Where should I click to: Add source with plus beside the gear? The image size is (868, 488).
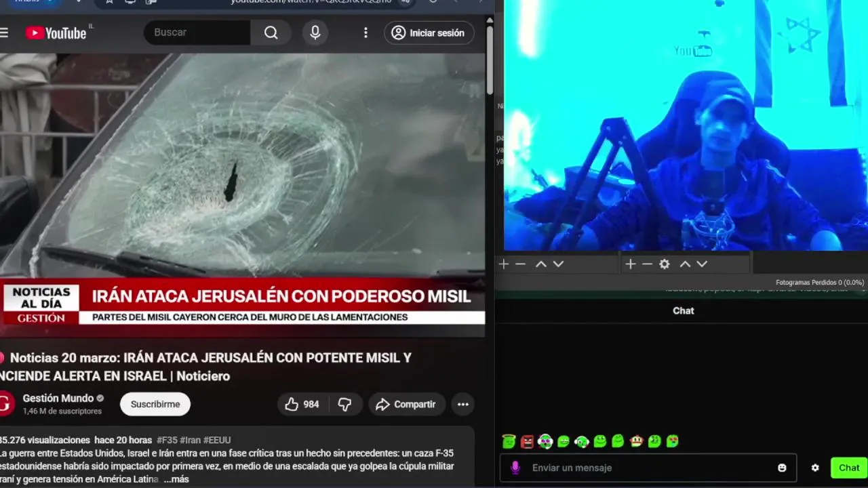point(631,264)
